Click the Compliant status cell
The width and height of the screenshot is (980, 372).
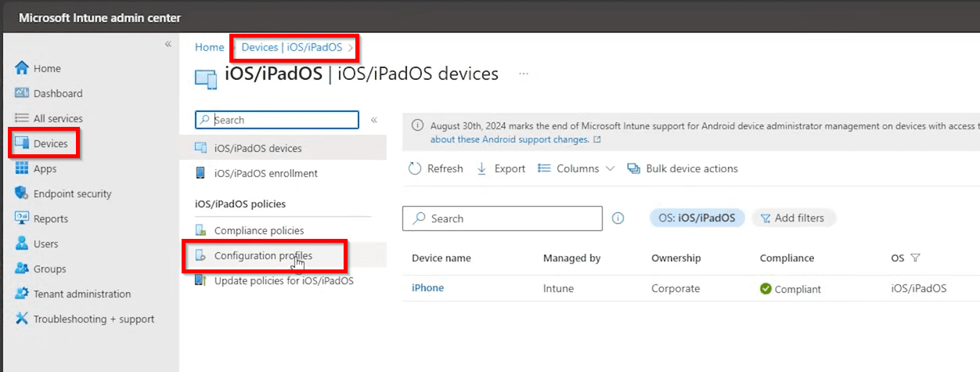(x=791, y=289)
